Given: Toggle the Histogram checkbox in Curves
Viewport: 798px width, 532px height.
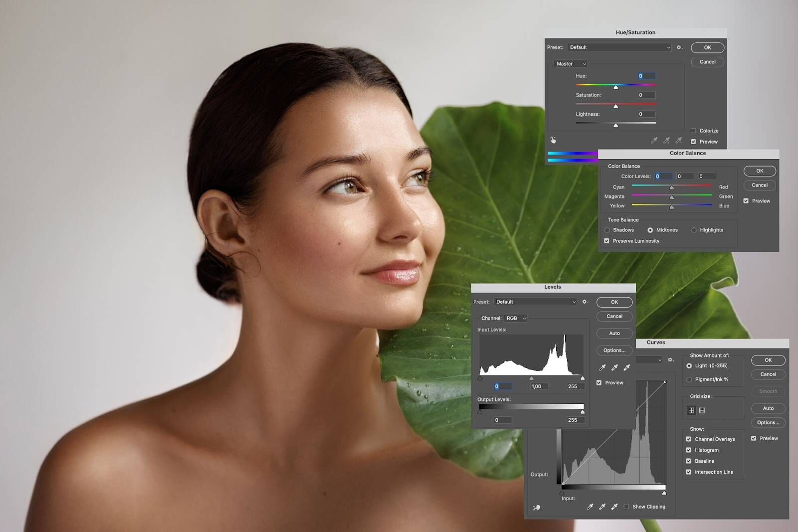Looking at the screenshot, I should pos(689,450).
